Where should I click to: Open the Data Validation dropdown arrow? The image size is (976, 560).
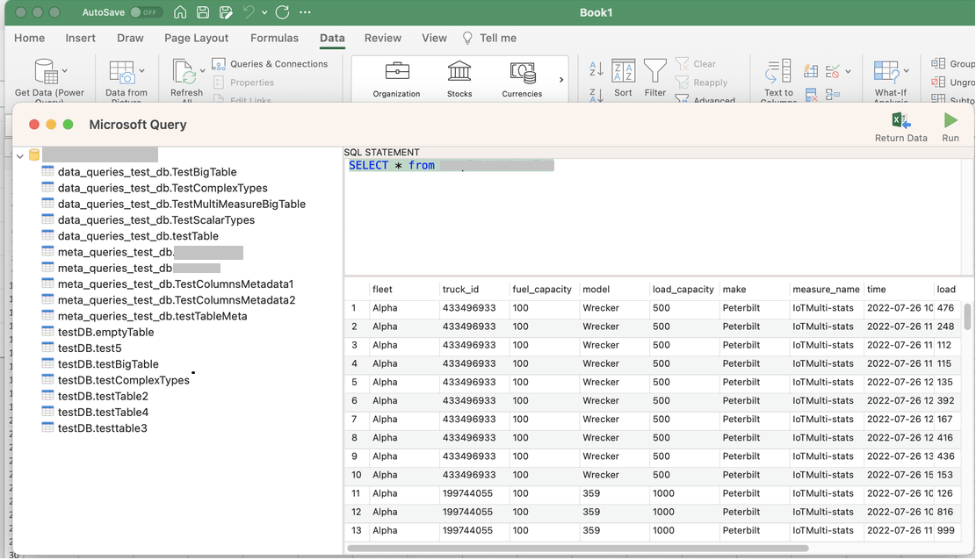click(848, 72)
